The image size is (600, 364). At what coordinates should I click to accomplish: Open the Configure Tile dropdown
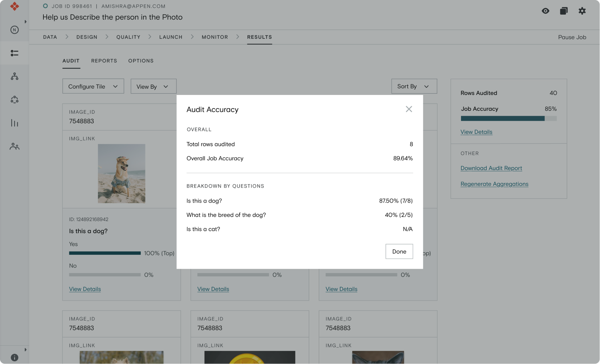tap(93, 86)
